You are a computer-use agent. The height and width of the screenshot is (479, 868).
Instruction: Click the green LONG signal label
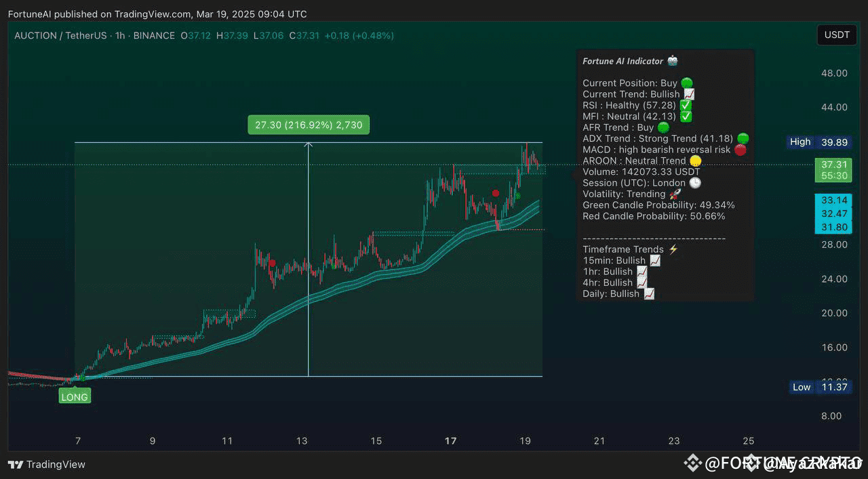pos(75,397)
